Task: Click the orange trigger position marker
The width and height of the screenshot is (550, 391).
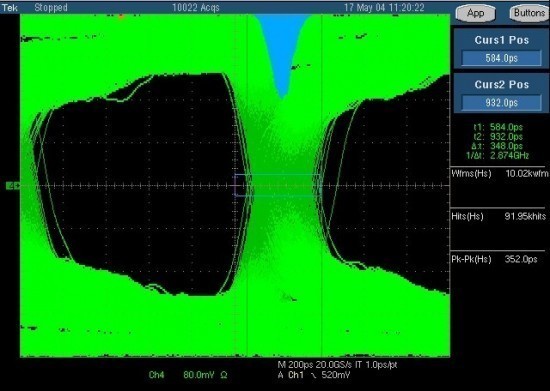Action: click(x=121, y=15)
